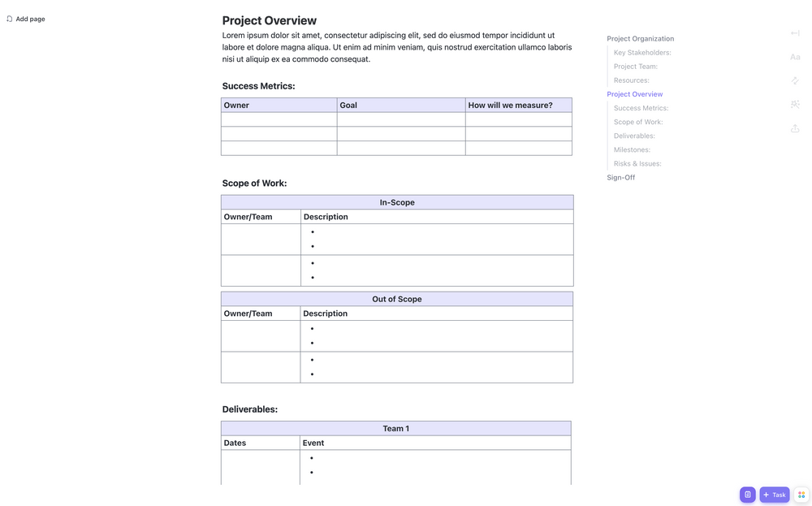Click the diagonal two-arrows icon
This screenshot has width=812, height=506.
(x=795, y=80)
